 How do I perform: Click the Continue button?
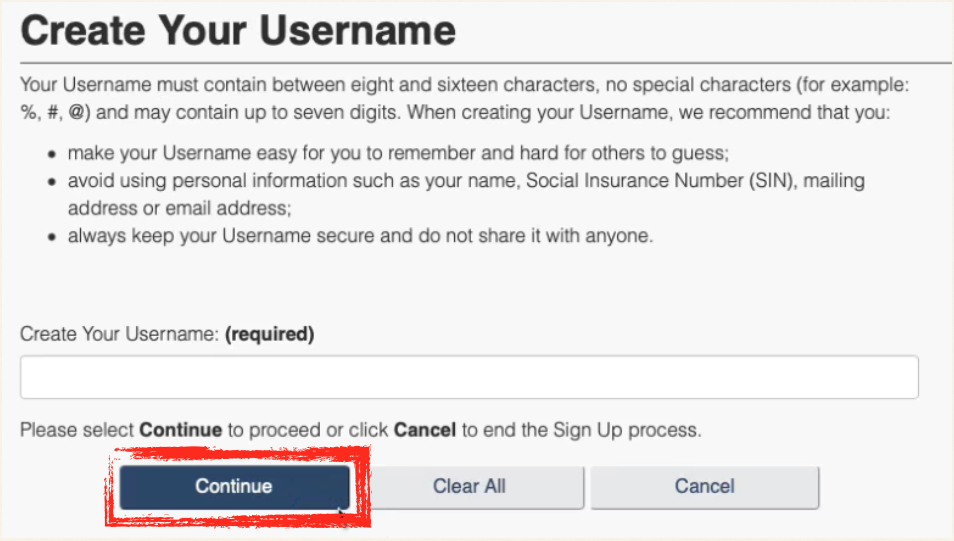tap(234, 487)
